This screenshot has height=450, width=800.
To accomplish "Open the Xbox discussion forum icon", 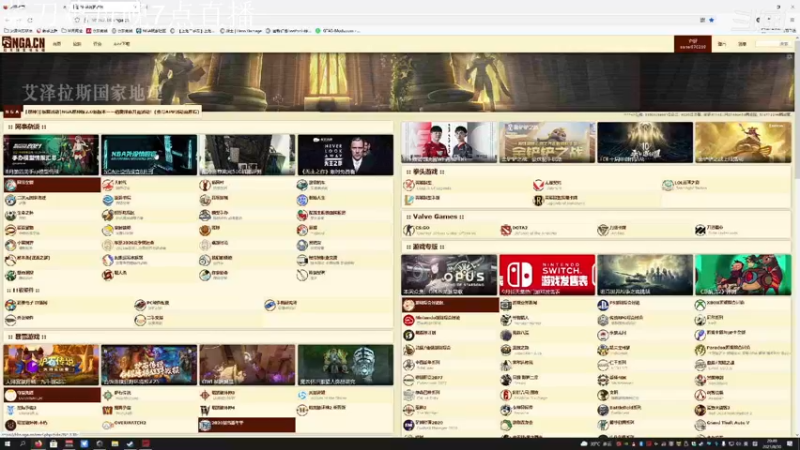I will pos(700,305).
